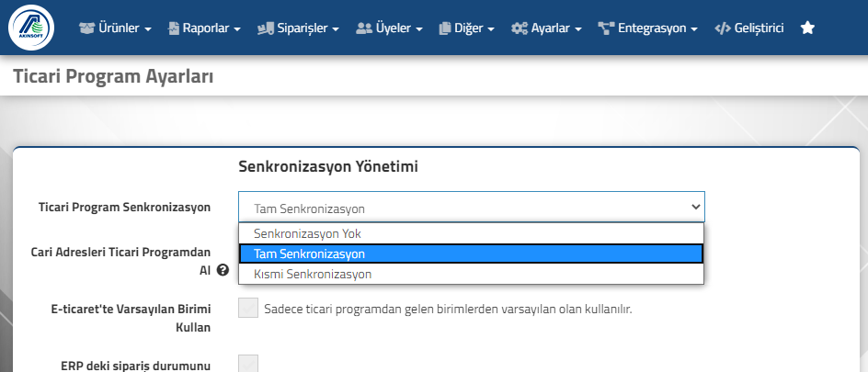Select Senkronizasyon Yok option
This screenshot has width=868, height=372.
click(471, 233)
